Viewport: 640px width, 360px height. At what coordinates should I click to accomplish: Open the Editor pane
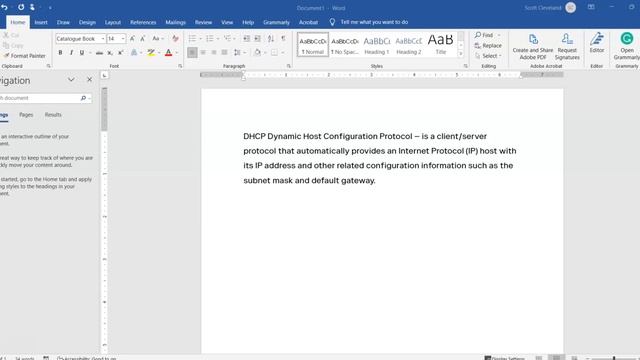pos(597,43)
